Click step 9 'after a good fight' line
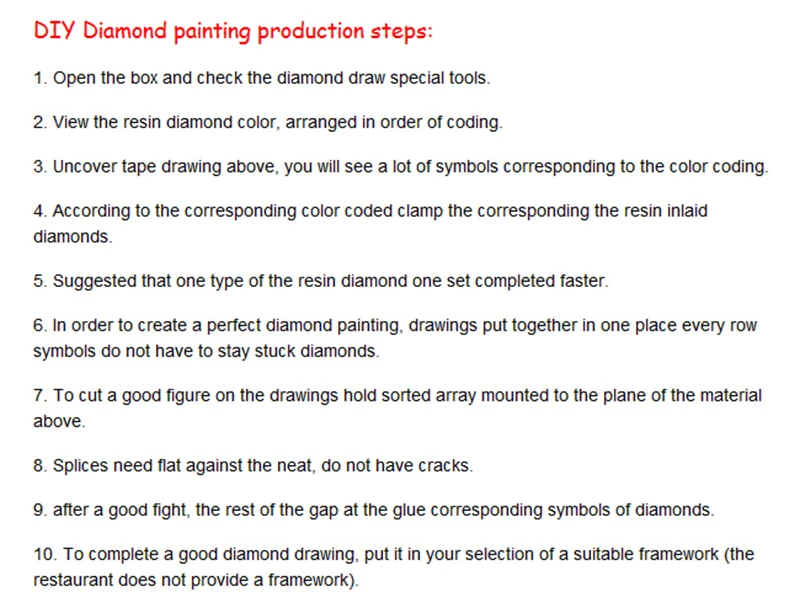The image size is (800, 608). pos(373,510)
